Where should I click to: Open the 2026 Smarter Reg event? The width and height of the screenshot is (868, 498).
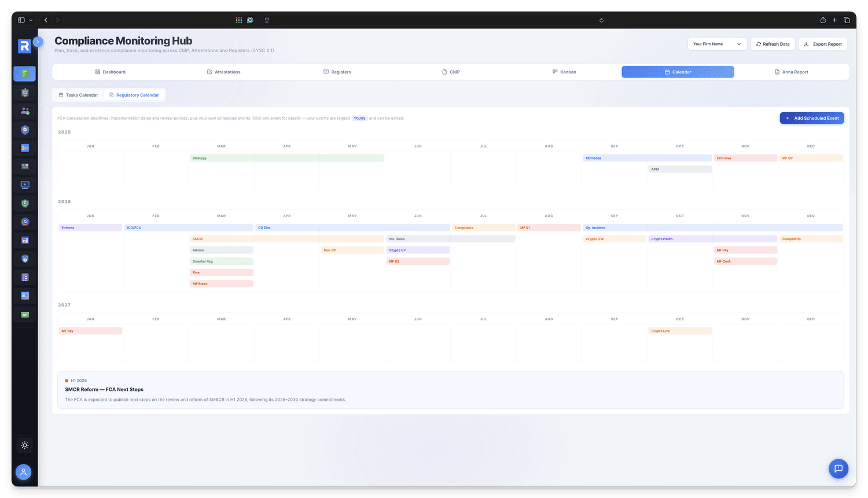(x=222, y=261)
